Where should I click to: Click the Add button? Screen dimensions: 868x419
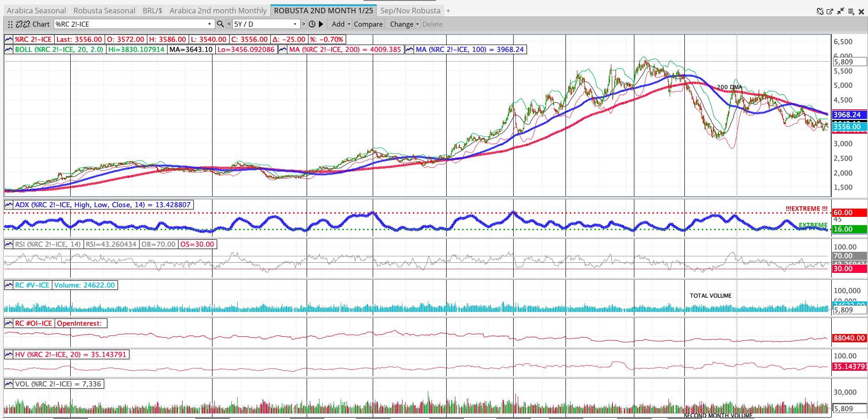[x=338, y=24]
